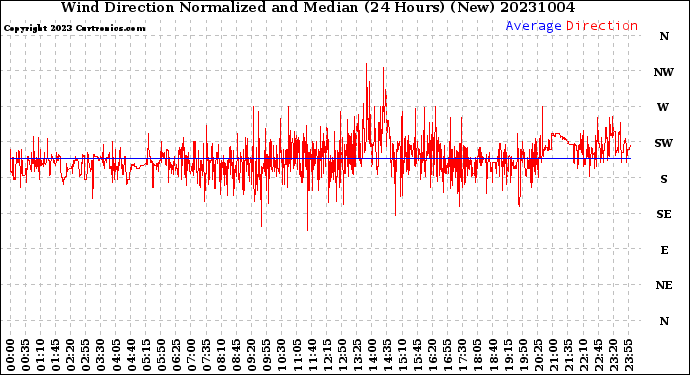
Task: Click the 10:30 time label
Action: tap(282, 356)
